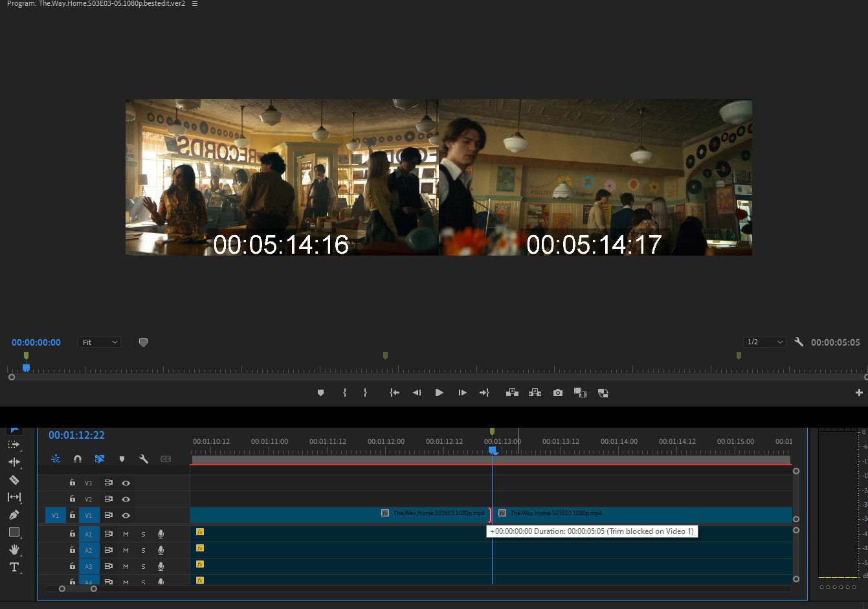
Task: Click middle green marker on Program monitor ruler
Action: click(x=385, y=356)
